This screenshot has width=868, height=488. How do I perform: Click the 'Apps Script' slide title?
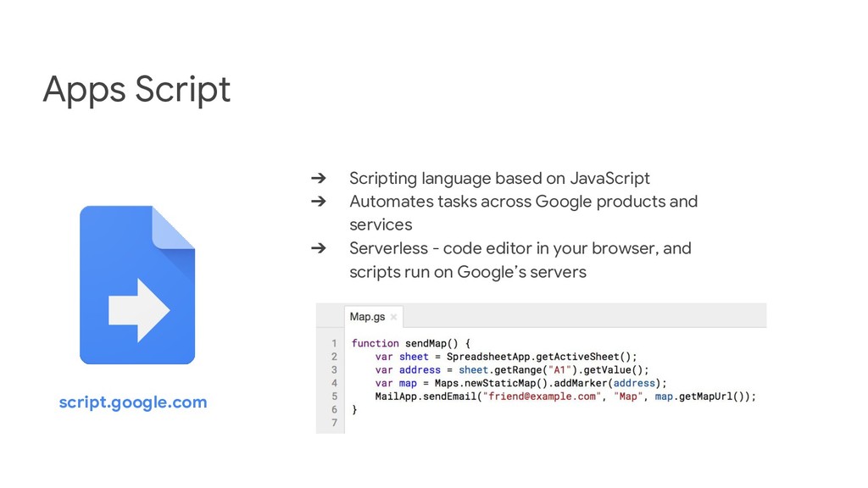click(136, 89)
